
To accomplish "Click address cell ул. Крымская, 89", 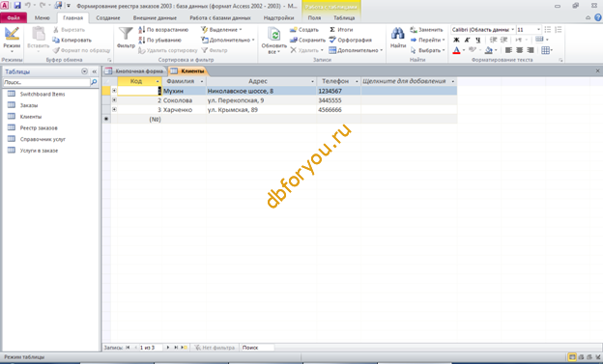I will click(x=261, y=109).
